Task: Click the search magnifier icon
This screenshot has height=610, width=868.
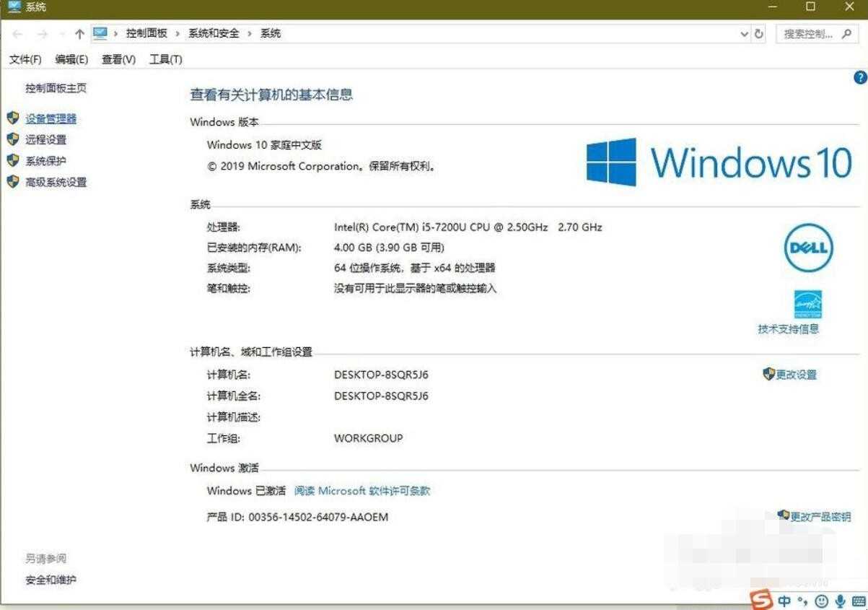Action: click(x=847, y=33)
